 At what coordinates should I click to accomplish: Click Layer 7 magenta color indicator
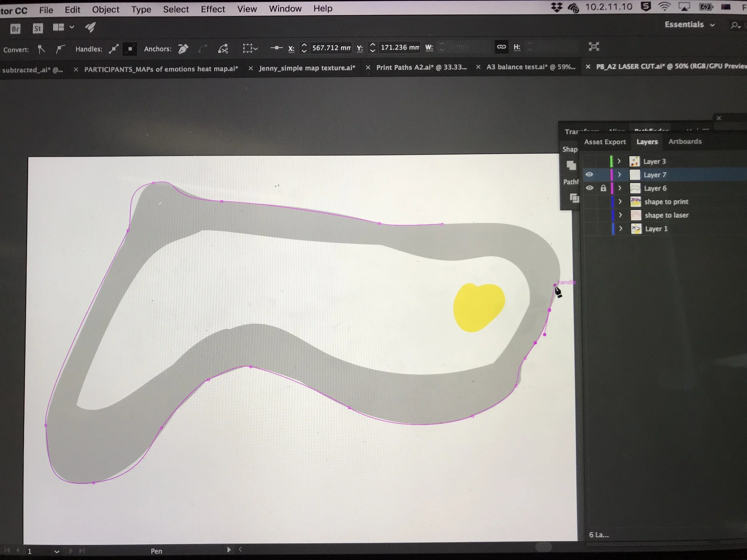coord(612,174)
